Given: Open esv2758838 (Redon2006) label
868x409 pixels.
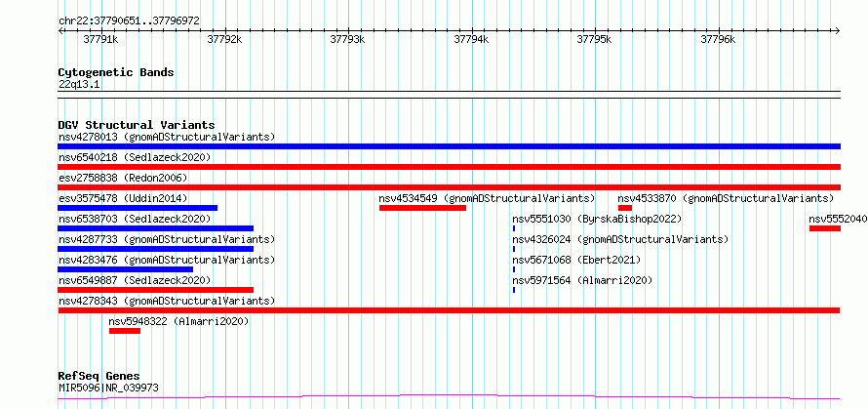Looking at the screenshot, I should (123, 178).
